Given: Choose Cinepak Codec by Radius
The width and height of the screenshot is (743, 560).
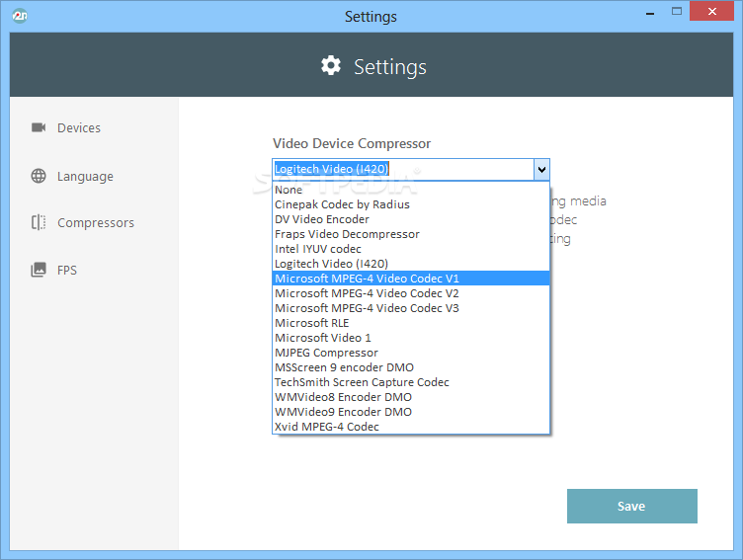Looking at the screenshot, I should coord(411,204).
